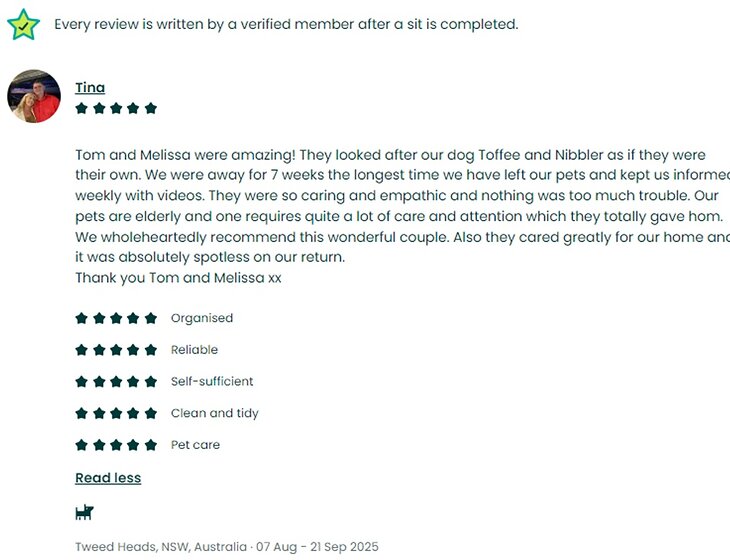Click the Tweed Heads location and dates text

click(x=227, y=547)
